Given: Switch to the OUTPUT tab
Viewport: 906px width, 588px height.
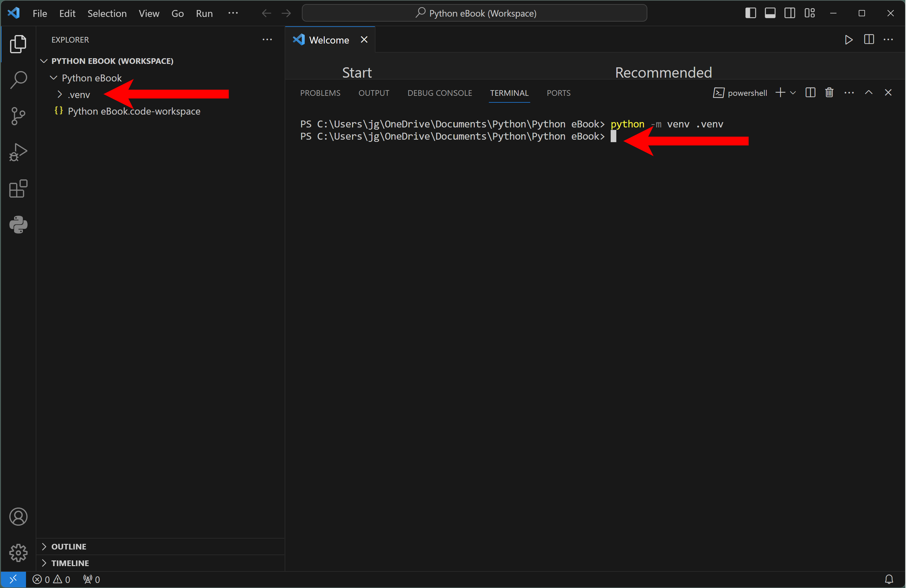Looking at the screenshot, I should click(x=374, y=93).
